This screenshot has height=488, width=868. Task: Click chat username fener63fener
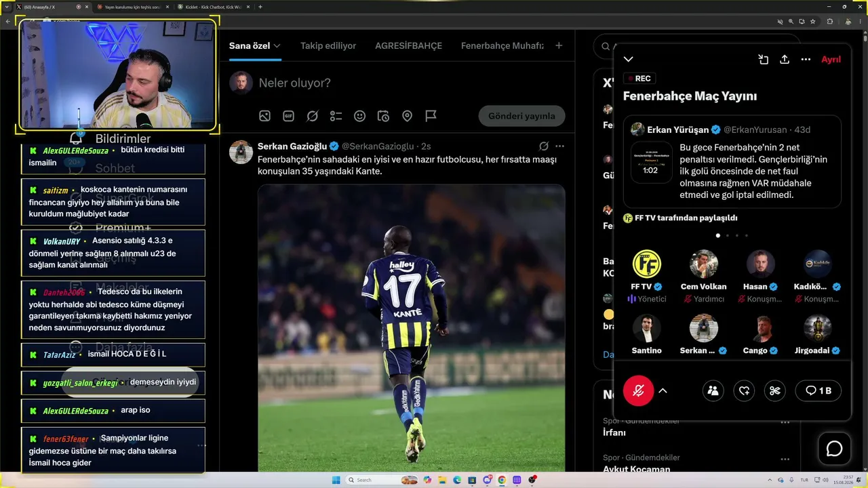coord(66,439)
